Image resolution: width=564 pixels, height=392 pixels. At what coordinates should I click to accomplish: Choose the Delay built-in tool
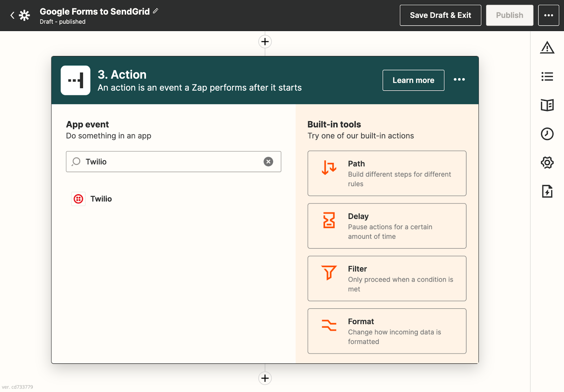click(x=387, y=226)
